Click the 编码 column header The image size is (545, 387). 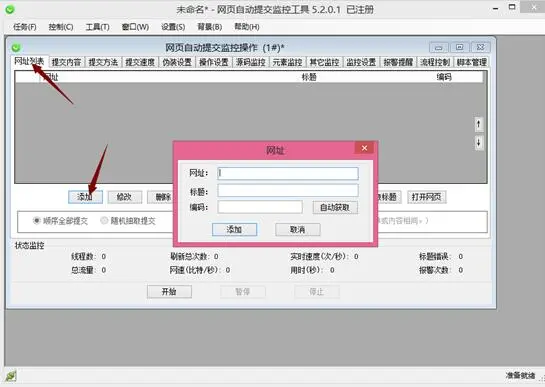click(444, 77)
